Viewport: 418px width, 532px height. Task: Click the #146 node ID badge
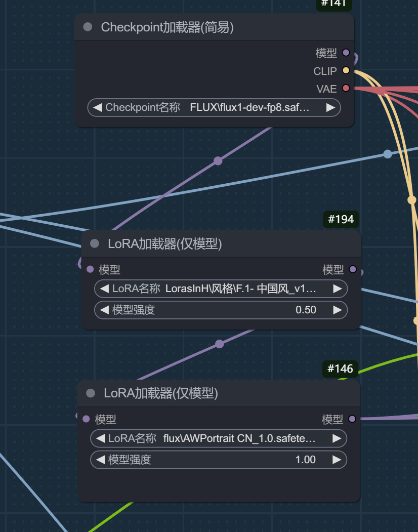click(x=340, y=369)
